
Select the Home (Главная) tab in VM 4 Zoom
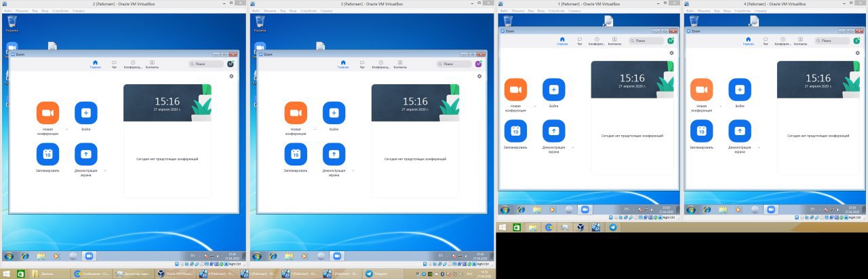pos(748,41)
